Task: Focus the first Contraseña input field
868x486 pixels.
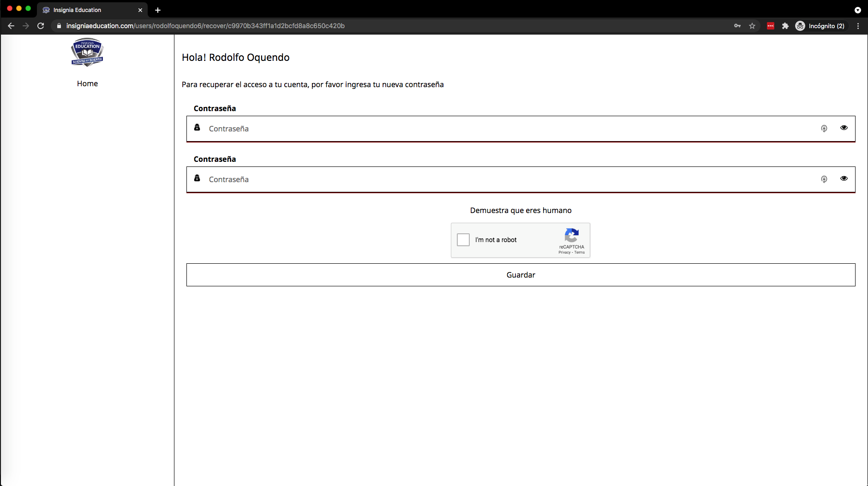Action: click(508, 129)
